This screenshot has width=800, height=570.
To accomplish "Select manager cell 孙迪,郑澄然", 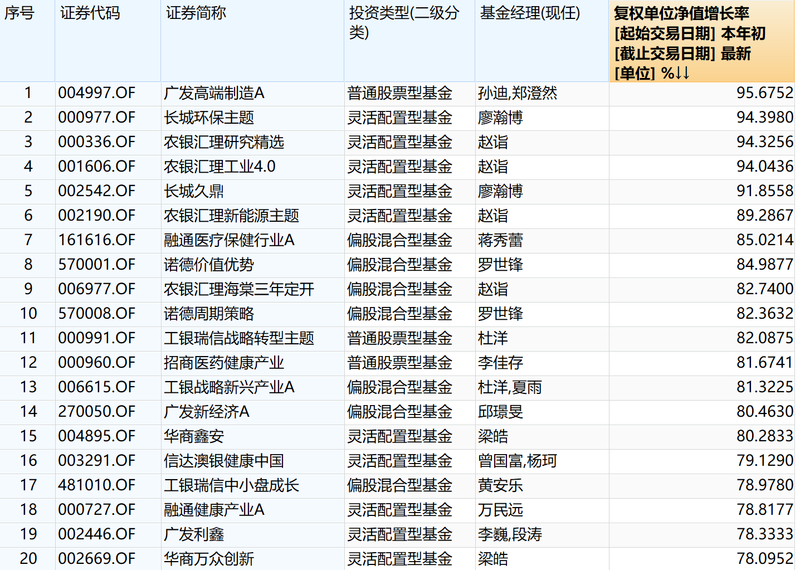I will coord(517,93).
